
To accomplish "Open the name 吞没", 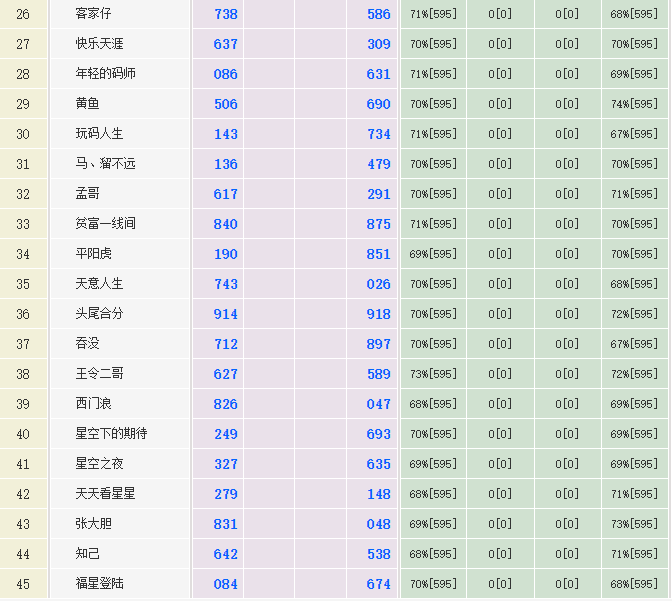I will pos(88,344).
